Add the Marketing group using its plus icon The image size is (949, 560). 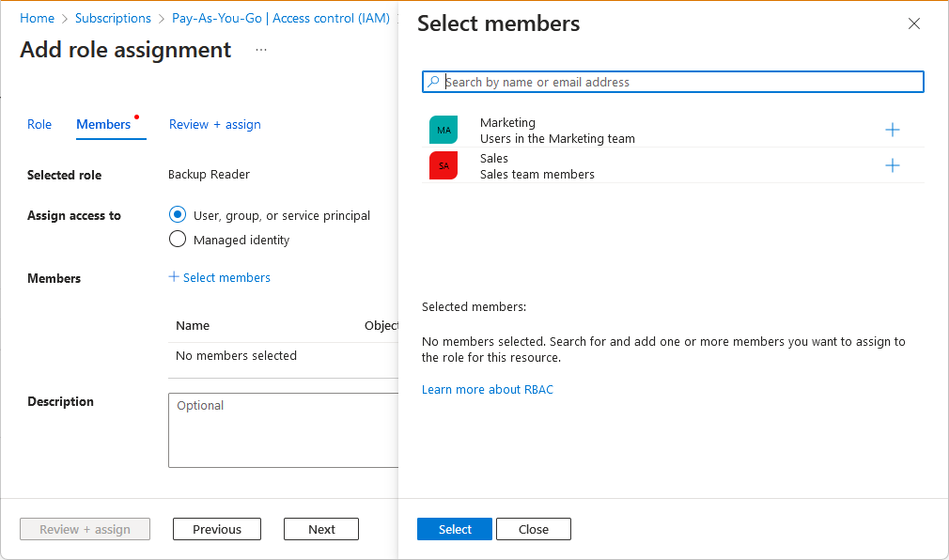tap(893, 130)
